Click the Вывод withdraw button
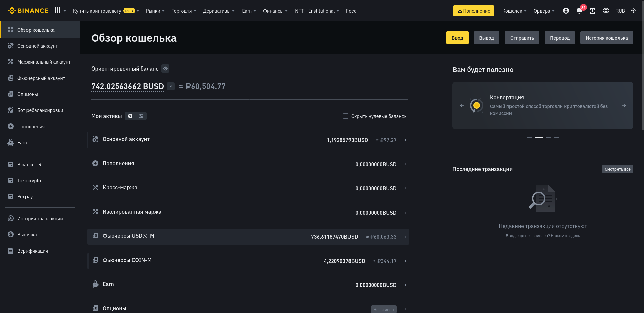The width and height of the screenshot is (644, 313). tap(487, 38)
